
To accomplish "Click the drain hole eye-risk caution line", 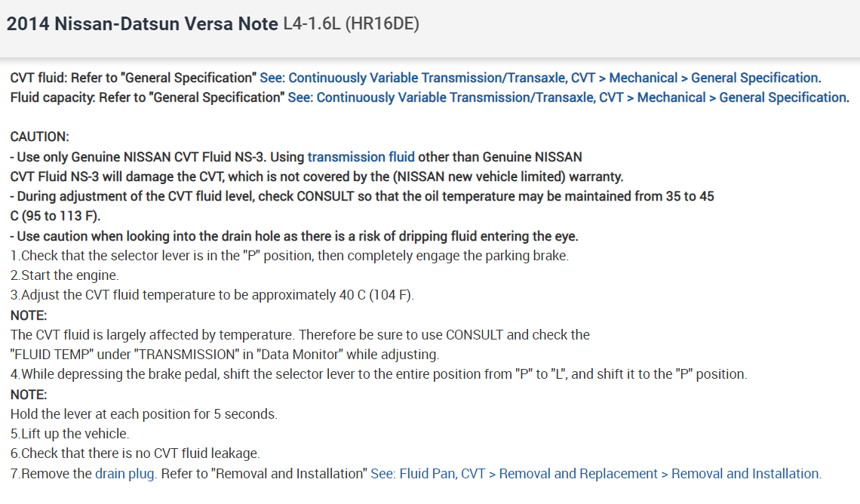I will (294, 236).
